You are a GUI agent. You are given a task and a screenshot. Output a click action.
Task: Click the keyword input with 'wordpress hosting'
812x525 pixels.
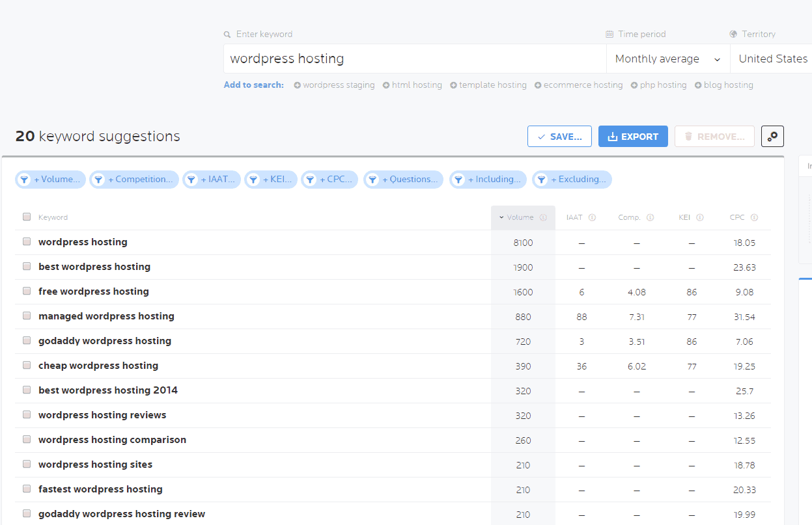coord(415,59)
